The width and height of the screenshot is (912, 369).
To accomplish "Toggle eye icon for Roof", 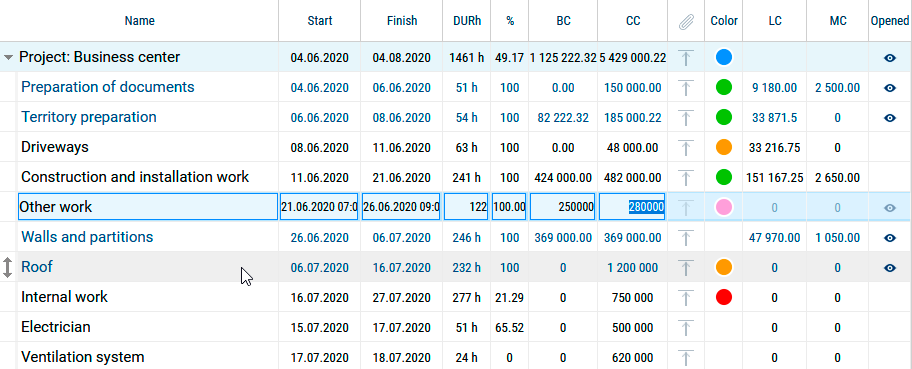I will pos(890,268).
